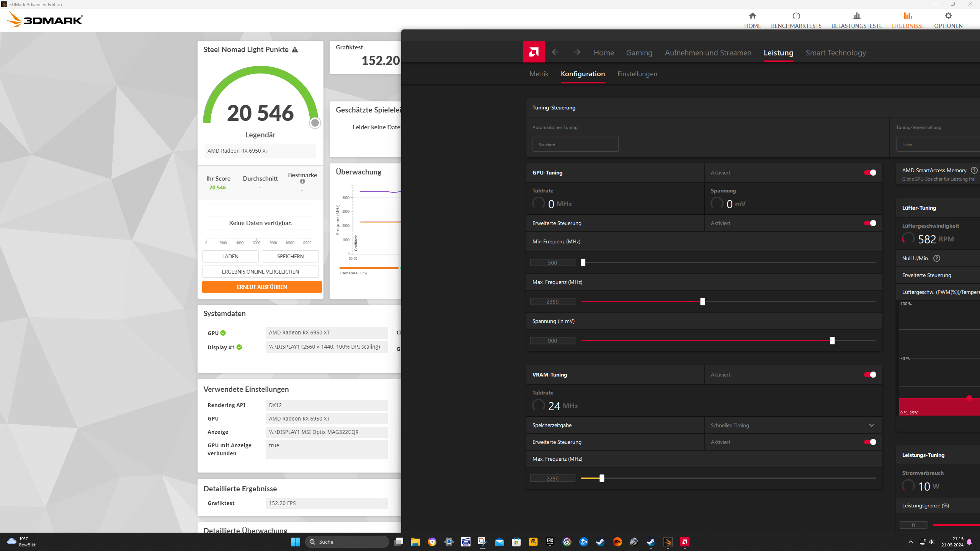Click the forward arrow in AMD software

[x=577, y=52]
